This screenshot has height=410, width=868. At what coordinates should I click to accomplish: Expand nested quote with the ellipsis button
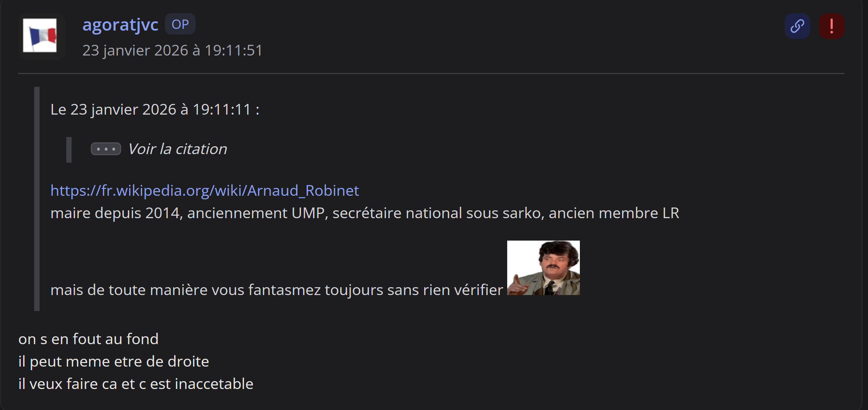click(x=106, y=149)
